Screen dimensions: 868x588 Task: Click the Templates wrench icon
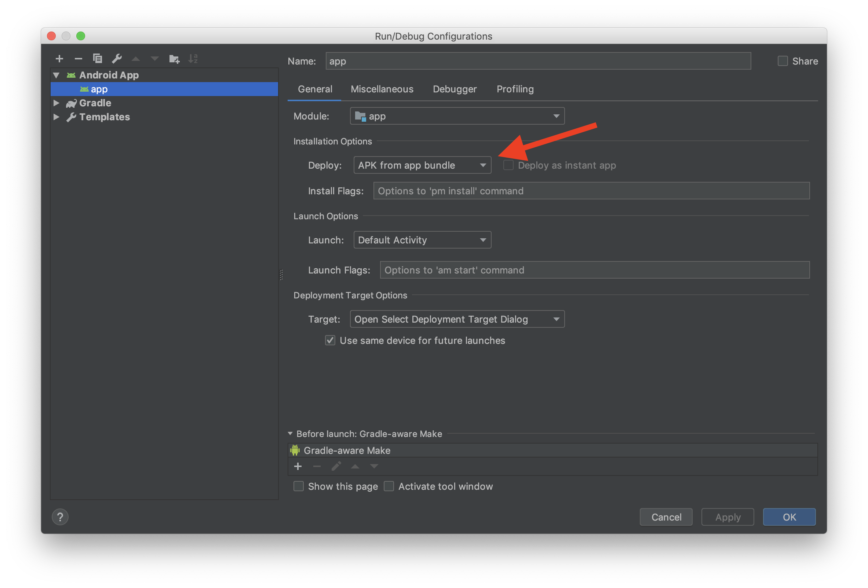point(71,117)
